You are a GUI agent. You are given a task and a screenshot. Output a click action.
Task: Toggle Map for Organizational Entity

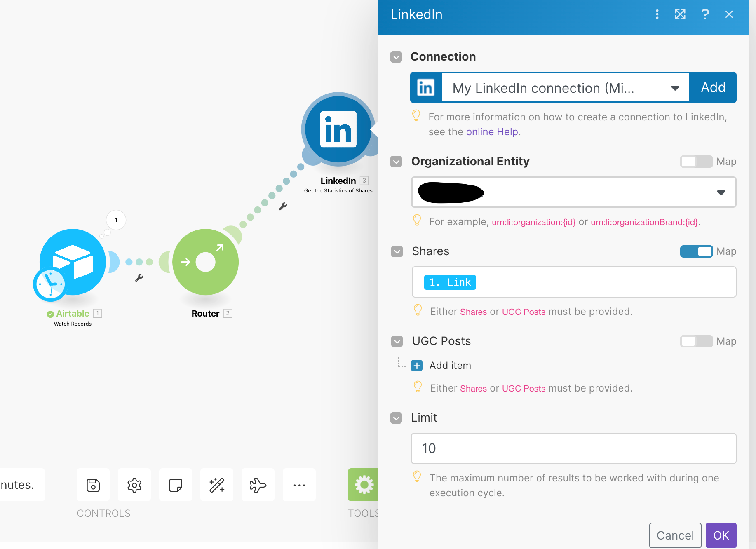point(696,162)
